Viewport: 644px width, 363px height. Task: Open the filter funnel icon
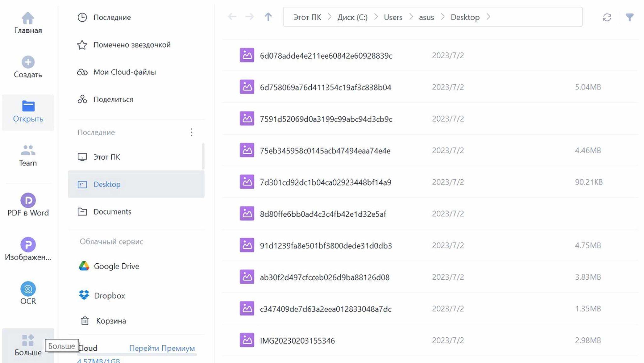click(x=629, y=17)
